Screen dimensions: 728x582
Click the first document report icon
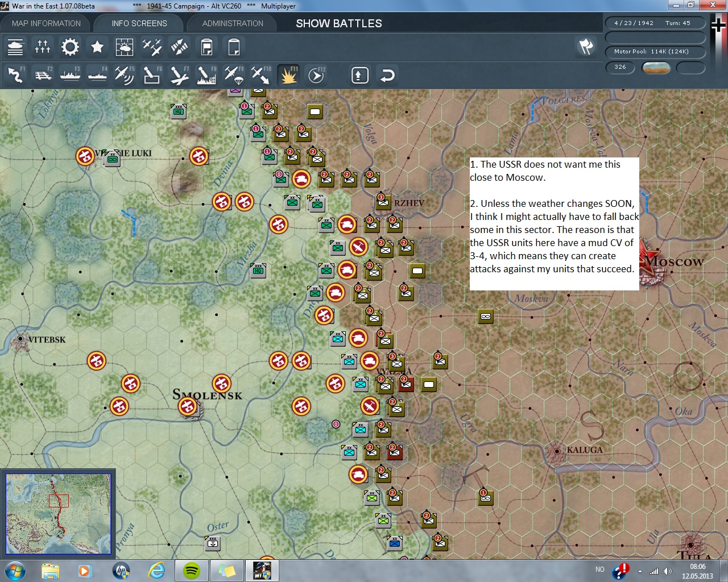click(206, 47)
